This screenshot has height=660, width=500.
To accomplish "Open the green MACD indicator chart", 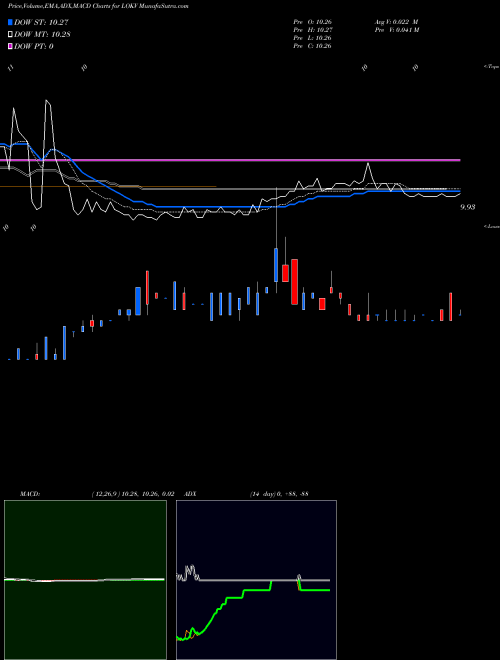I will 85,580.
